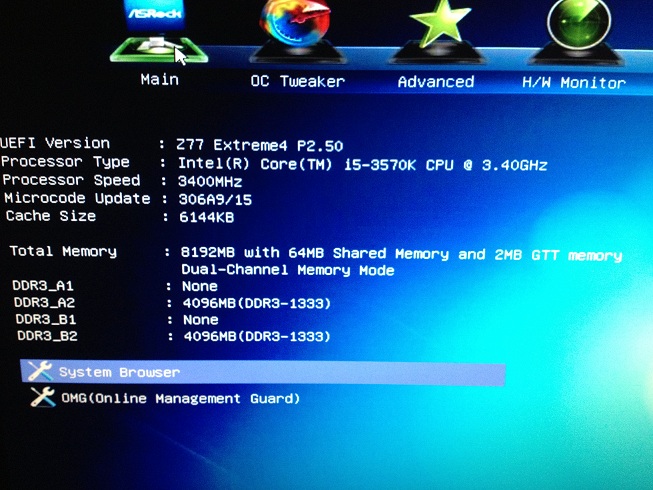The width and height of the screenshot is (653, 490).
Task: Click the Cache Size label
Action: point(51,216)
